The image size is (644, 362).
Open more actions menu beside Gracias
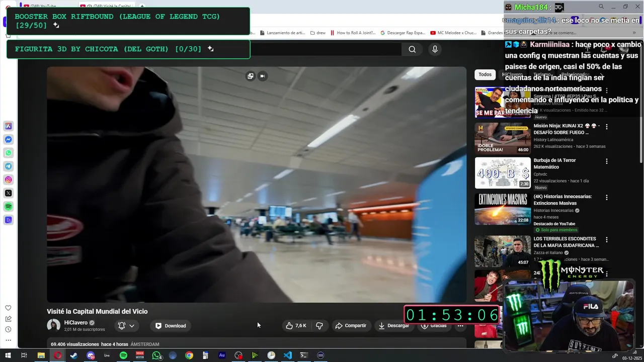(x=460, y=326)
